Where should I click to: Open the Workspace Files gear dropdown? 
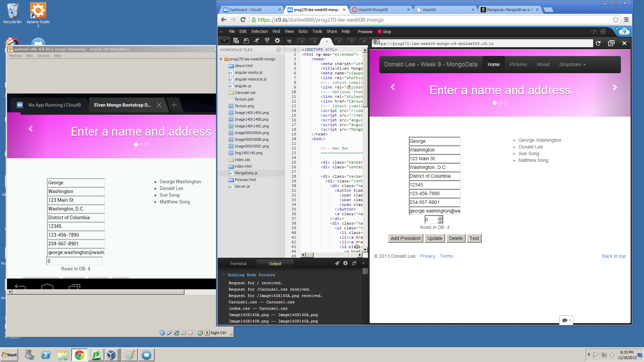pyautogui.click(x=279, y=50)
